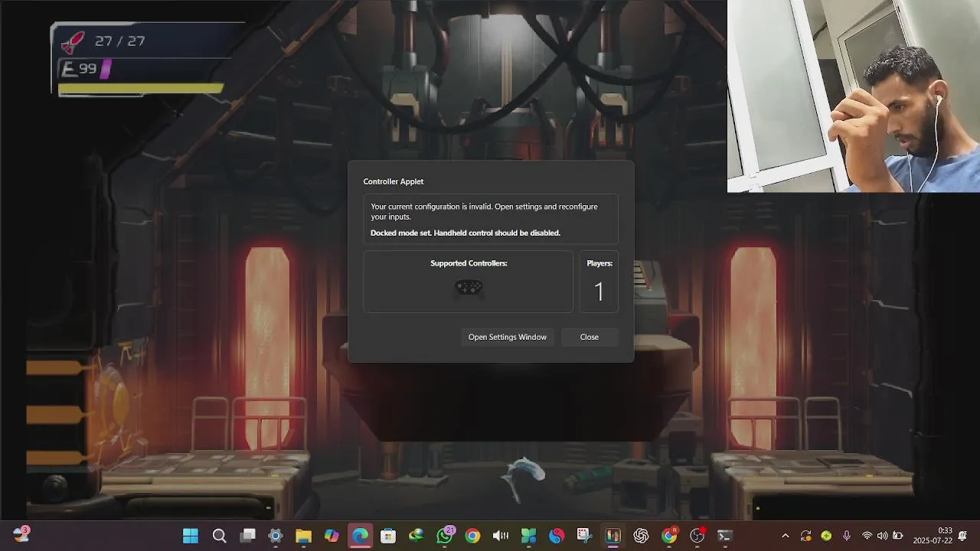Screen dimensions: 980x551
Task: Click the player count value "1"
Action: (x=599, y=292)
